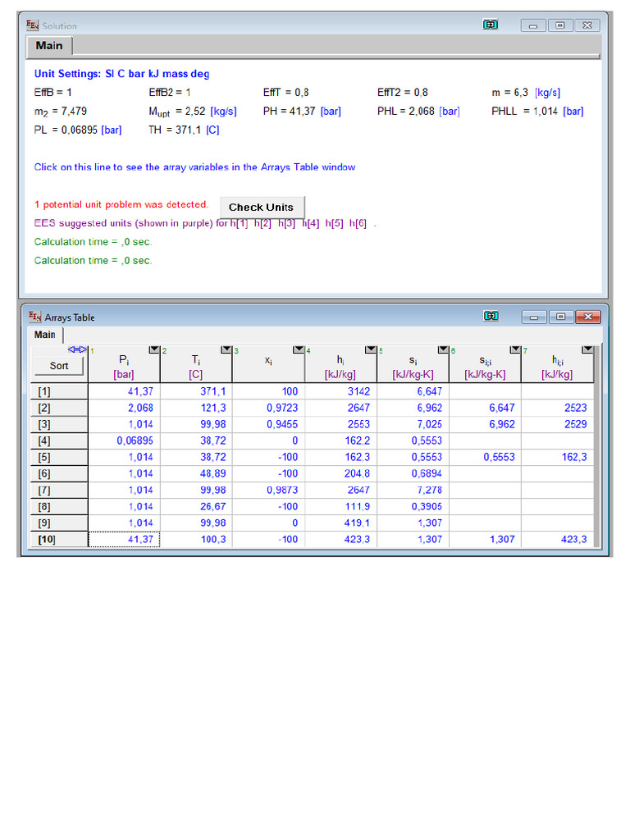Screen dimensions: 630x840
Task: Open the P column dropdown arrow
Action: pos(153,349)
